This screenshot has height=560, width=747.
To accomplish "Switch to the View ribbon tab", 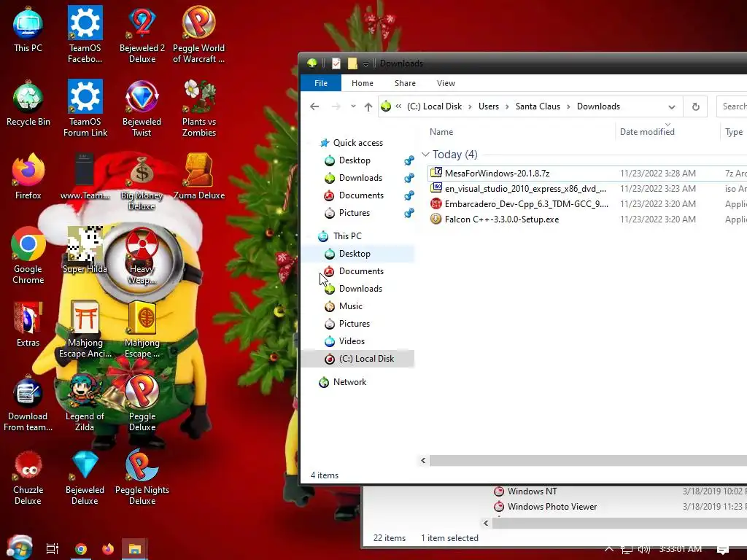I will (446, 83).
